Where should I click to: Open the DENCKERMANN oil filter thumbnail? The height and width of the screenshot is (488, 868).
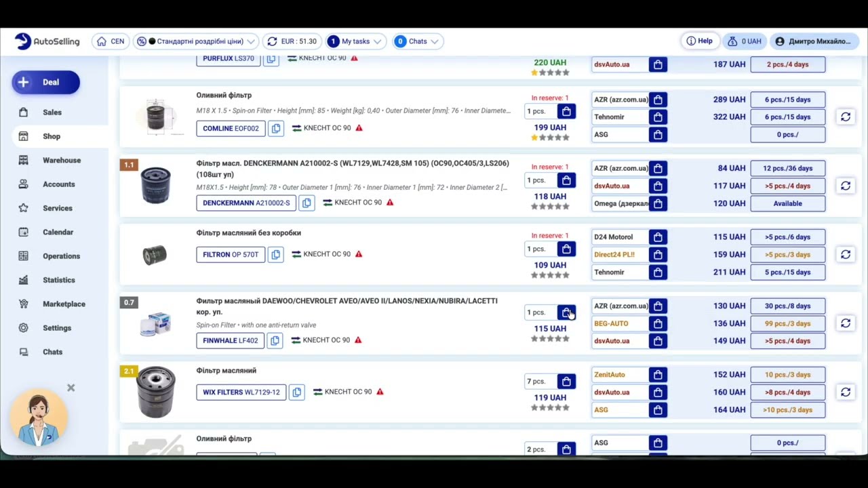156,186
